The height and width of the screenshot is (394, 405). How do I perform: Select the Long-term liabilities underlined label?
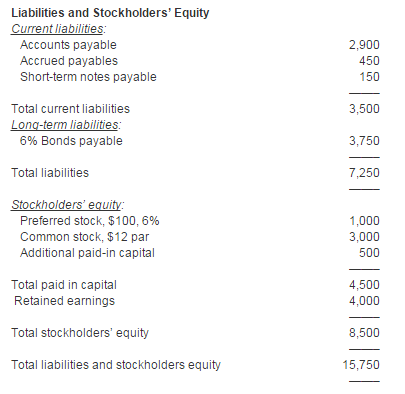coord(66,125)
